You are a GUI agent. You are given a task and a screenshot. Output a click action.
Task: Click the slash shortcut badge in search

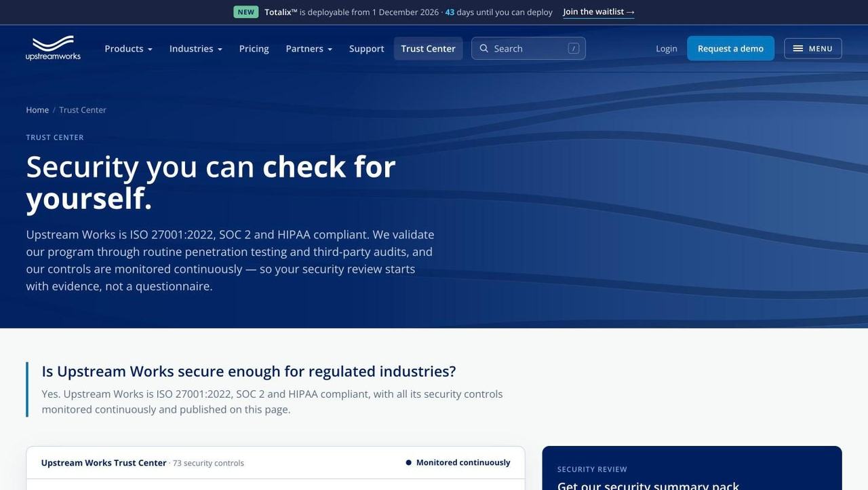tap(574, 48)
